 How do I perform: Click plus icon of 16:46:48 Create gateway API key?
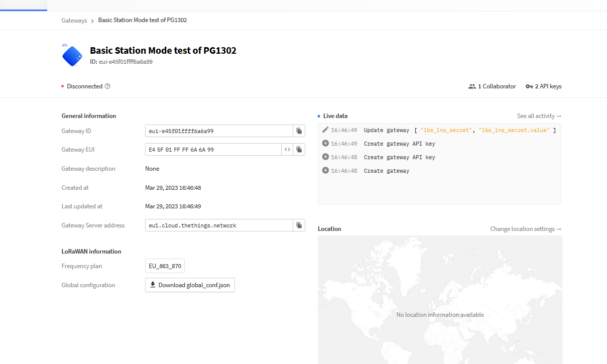(325, 157)
